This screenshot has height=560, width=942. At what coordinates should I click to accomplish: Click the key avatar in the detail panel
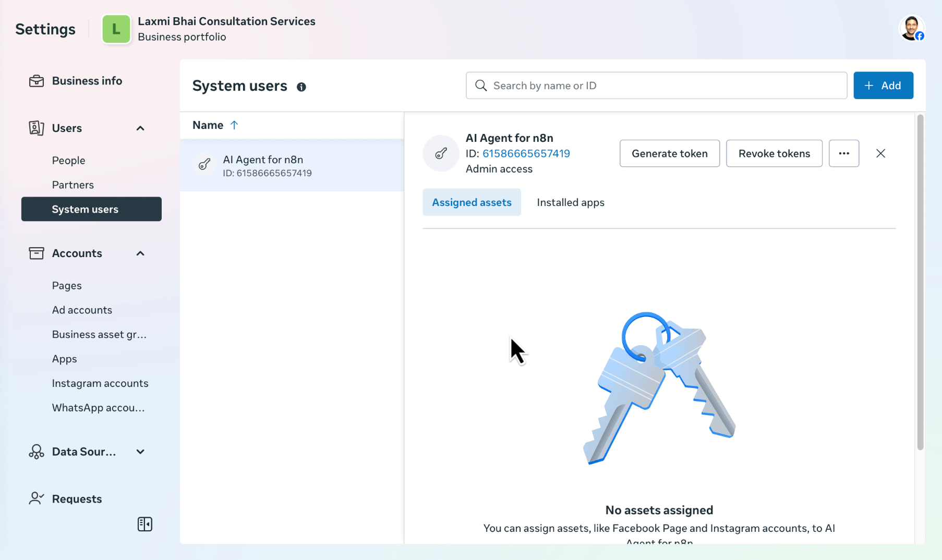[x=441, y=153]
